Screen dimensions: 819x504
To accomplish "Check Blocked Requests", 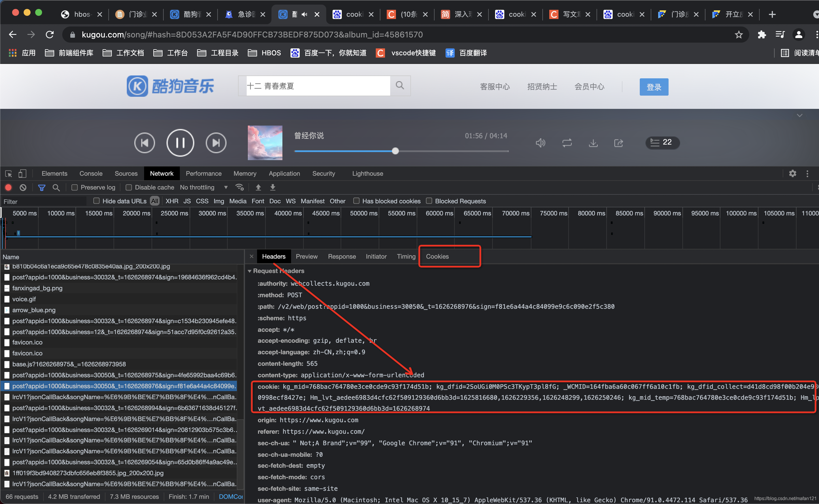I will pyautogui.click(x=429, y=201).
